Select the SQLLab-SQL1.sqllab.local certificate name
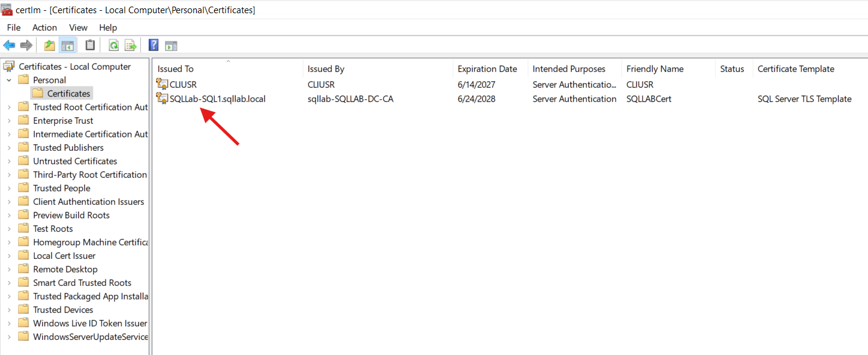868x355 pixels. (x=218, y=99)
